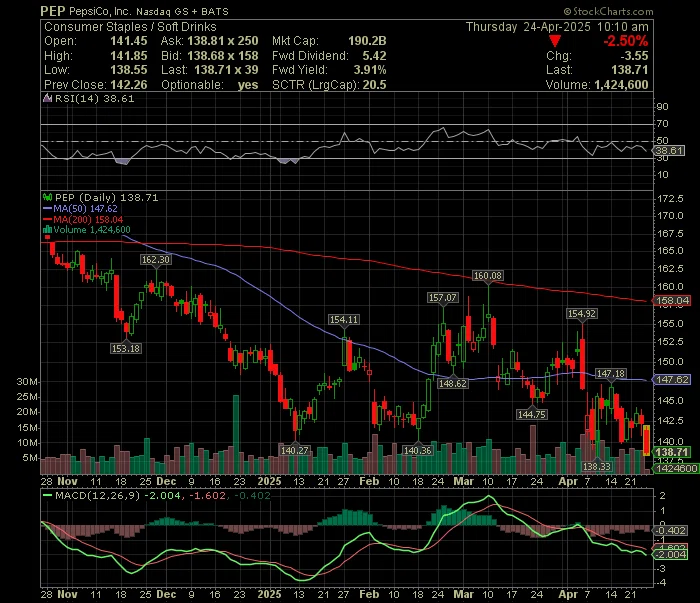
Task: Click the MA(50) blue legend line
Action: 47,208
